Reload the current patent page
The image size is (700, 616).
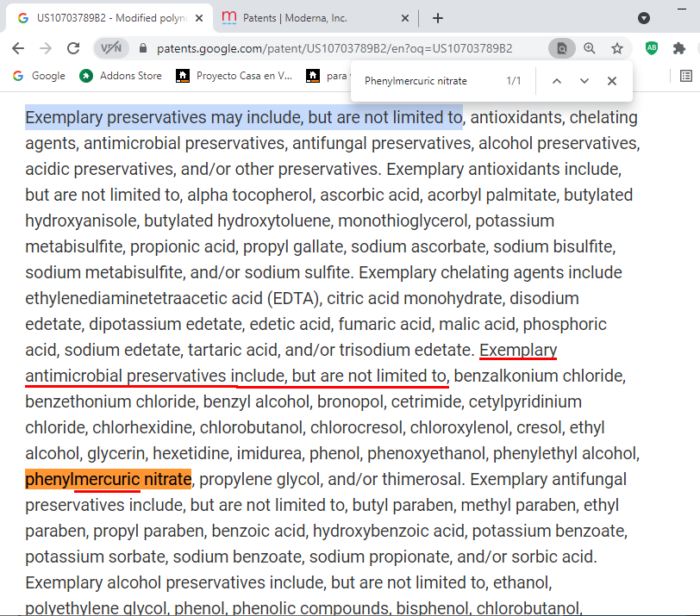pos(73,49)
